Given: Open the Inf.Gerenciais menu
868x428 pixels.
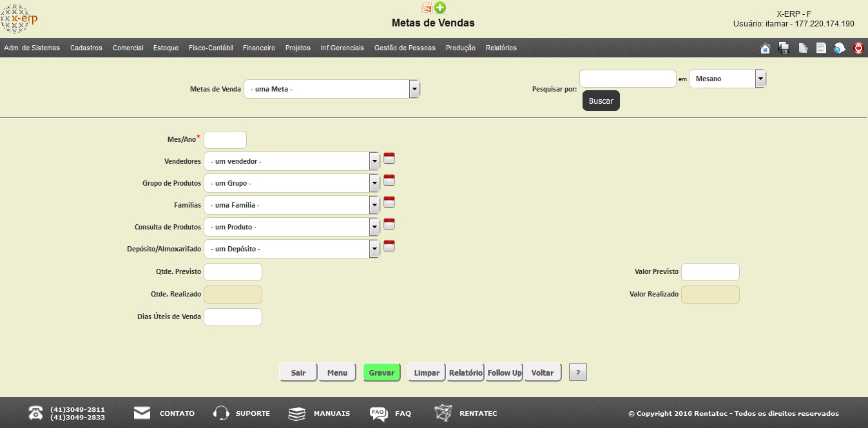Looking at the screenshot, I should coord(342,48).
